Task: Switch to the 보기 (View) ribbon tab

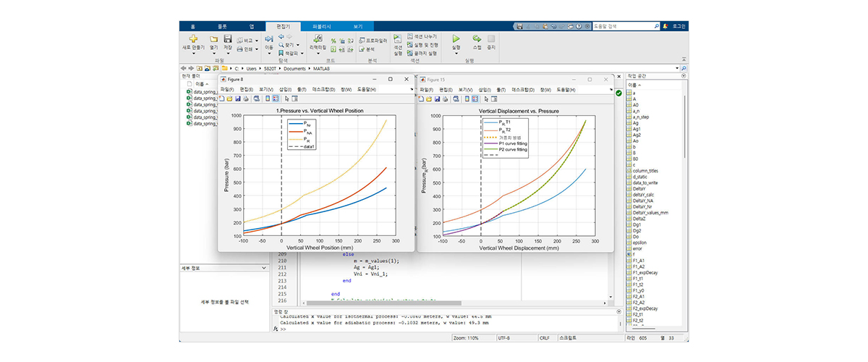Action: (x=357, y=26)
